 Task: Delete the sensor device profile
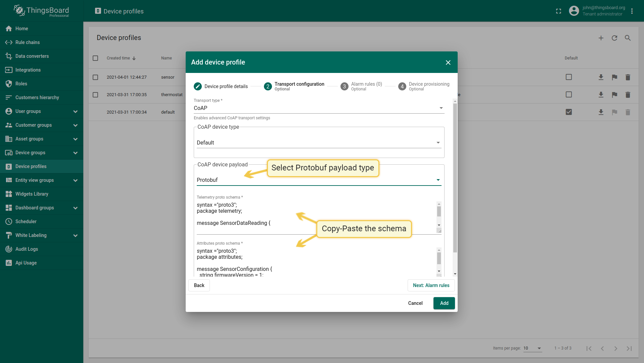pos(628,77)
